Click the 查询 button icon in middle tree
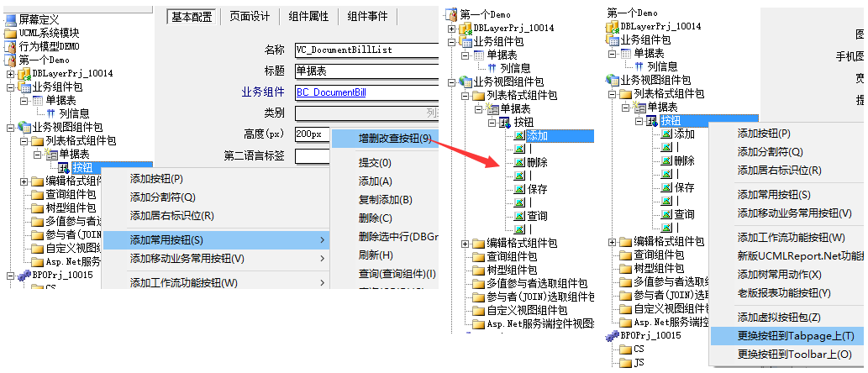Screen dimensions: 868x373 519,216
